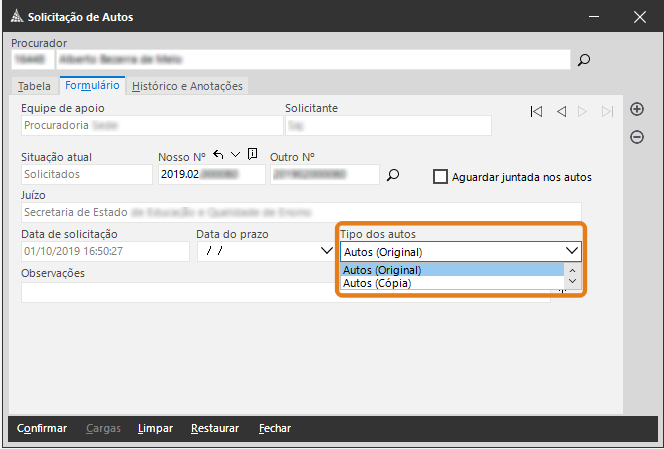Viewport: 664px width, 449px height.
Task: Select the Formulário tab
Action: [92, 86]
